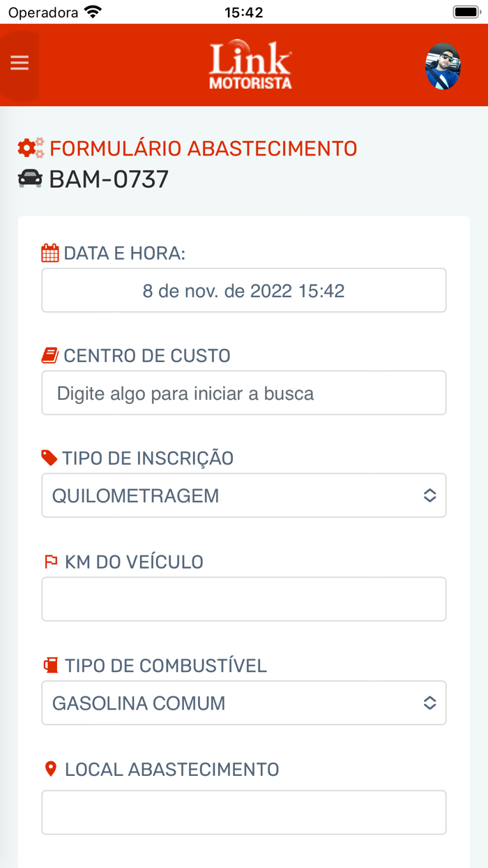This screenshot has width=488, height=868.
Task: Open the TIPO DE INSCRIÇÃO selector showing QUILOMETRAGEM
Action: tap(244, 495)
